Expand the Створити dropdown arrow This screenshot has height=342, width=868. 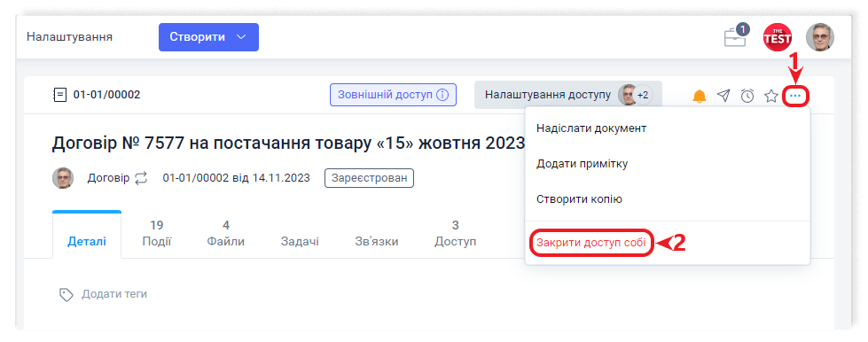(x=241, y=37)
